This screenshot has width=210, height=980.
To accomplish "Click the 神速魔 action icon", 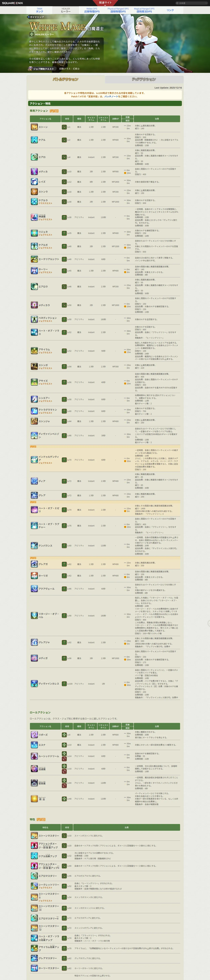I will coord(34,217).
